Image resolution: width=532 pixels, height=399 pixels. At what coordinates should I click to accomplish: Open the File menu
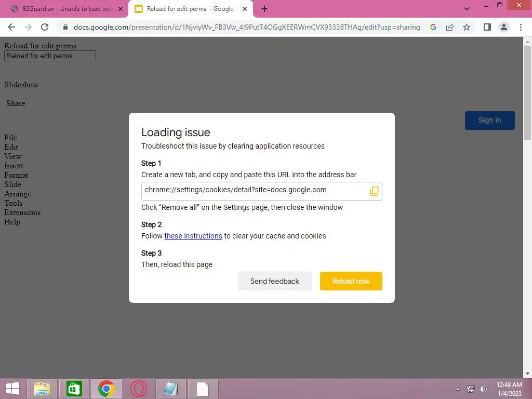[10, 137]
